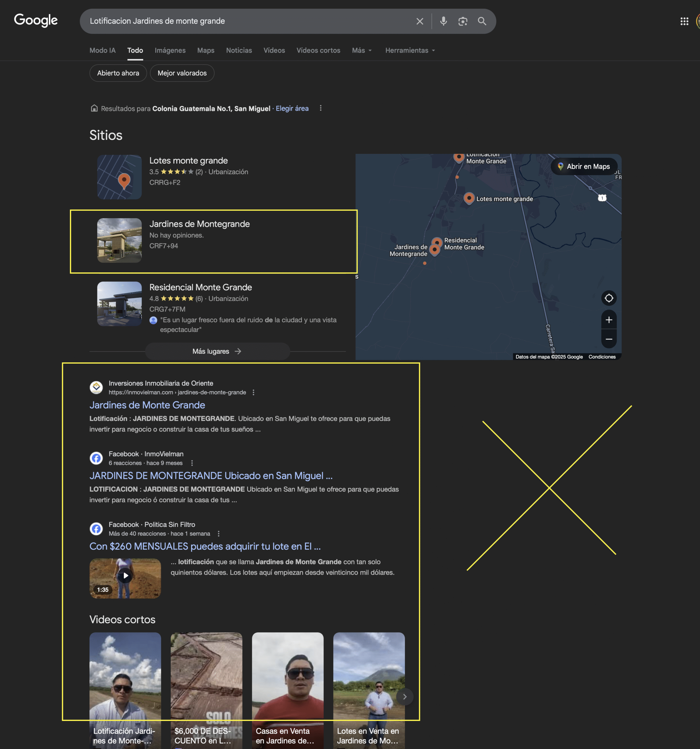Open options for the InmoVielman Facebook result
The width and height of the screenshot is (700, 749).
pos(192,463)
